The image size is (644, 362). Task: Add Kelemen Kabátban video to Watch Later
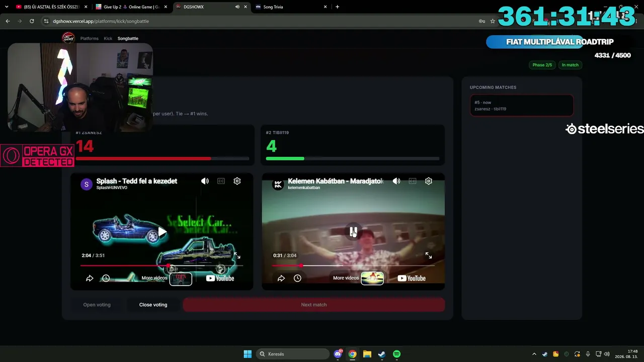[297, 278]
